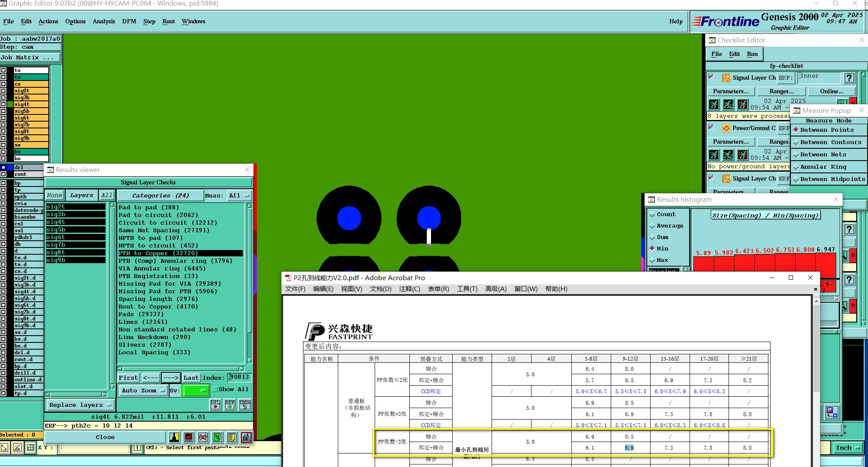Toggle the Show All checkbox

(215, 389)
